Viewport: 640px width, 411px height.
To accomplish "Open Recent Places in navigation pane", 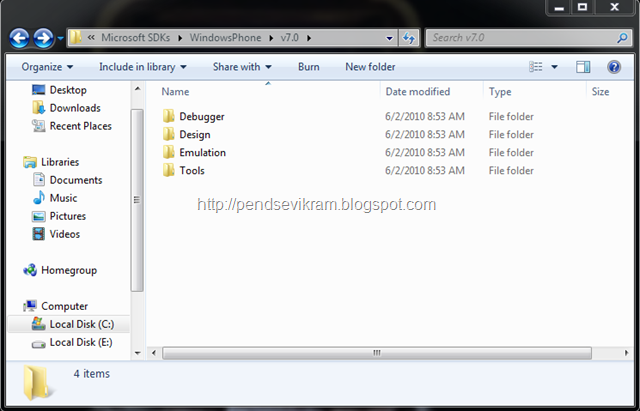I will click(80, 126).
